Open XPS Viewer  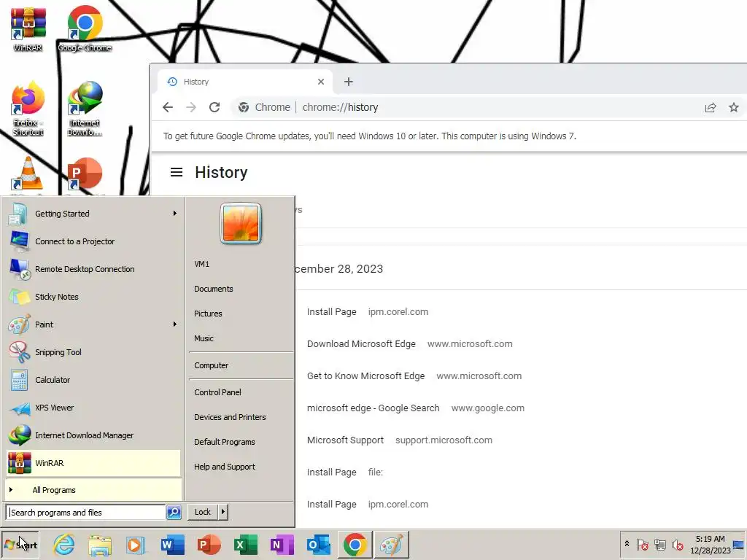(94, 408)
